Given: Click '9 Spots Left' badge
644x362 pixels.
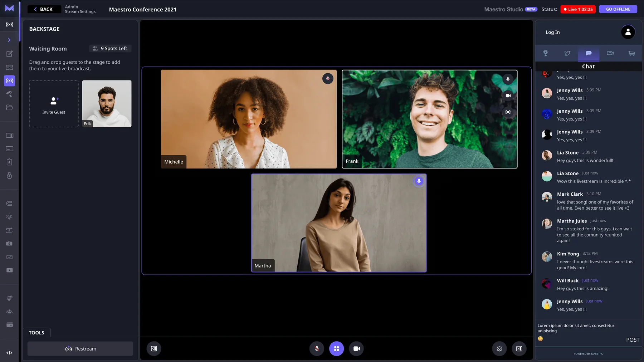Looking at the screenshot, I should [110, 49].
